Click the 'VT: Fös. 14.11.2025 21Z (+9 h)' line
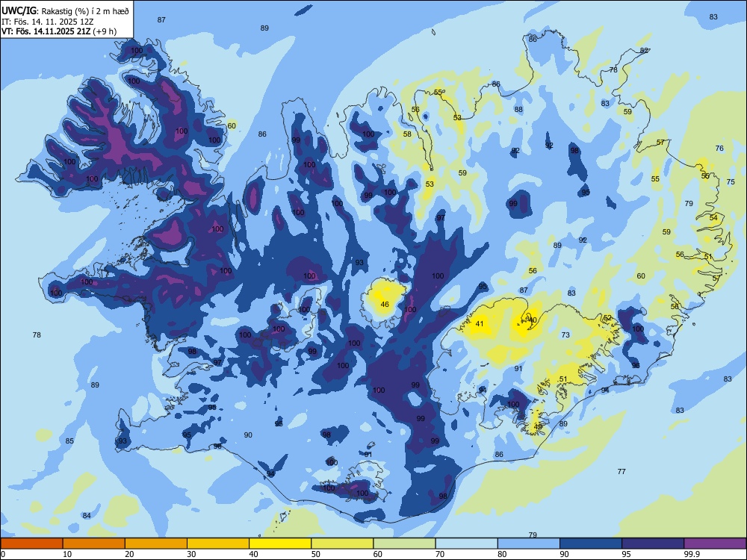Screen dimensions: 747x560 59,32
